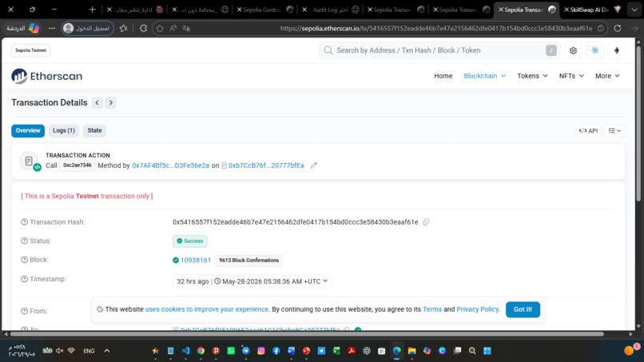Switch to Sepolia Contract browser tab
Image resolution: width=644 pixels, height=362 pixels.
coord(265,10)
